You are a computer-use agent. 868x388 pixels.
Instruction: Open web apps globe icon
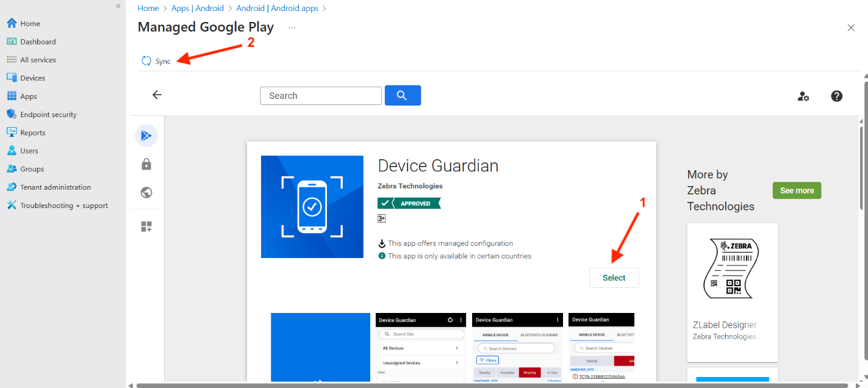pyautogui.click(x=146, y=193)
